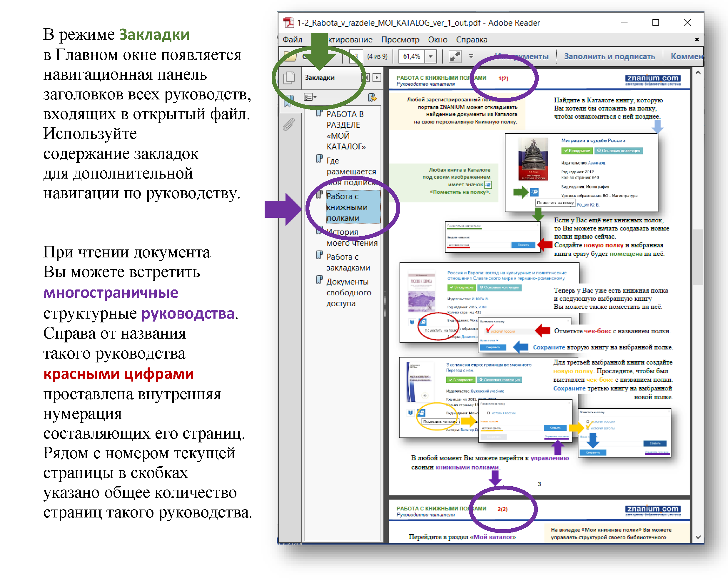Expand the Закладки panel with right arrow
The height and width of the screenshot is (586, 728).
pos(377,78)
